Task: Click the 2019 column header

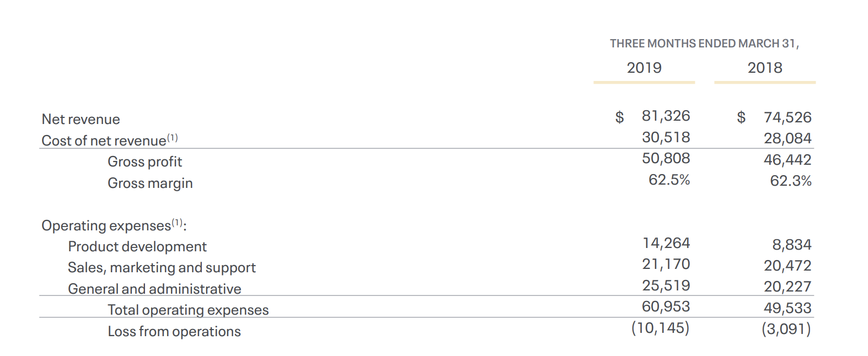Action: [x=644, y=68]
